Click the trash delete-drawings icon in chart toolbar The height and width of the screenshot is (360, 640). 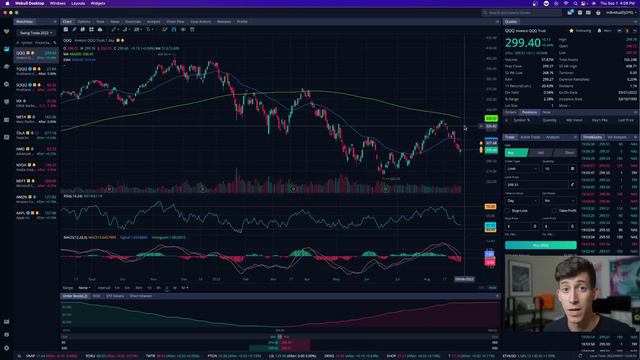tap(192, 29)
